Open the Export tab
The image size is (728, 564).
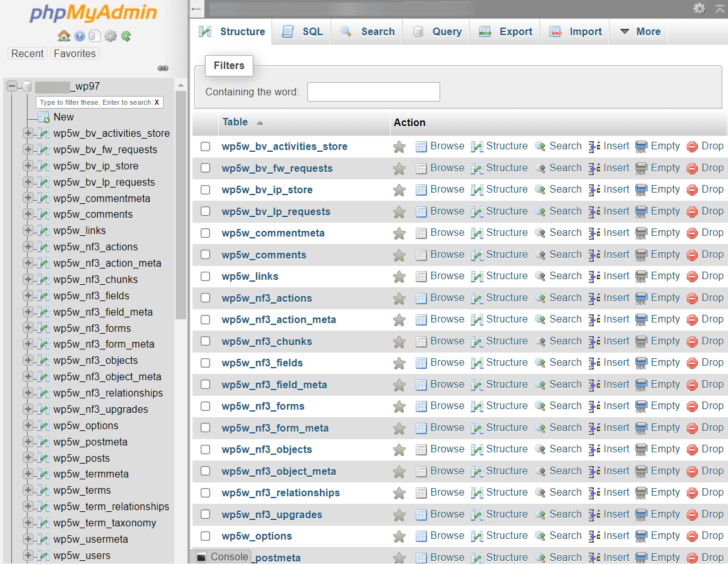[505, 31]
